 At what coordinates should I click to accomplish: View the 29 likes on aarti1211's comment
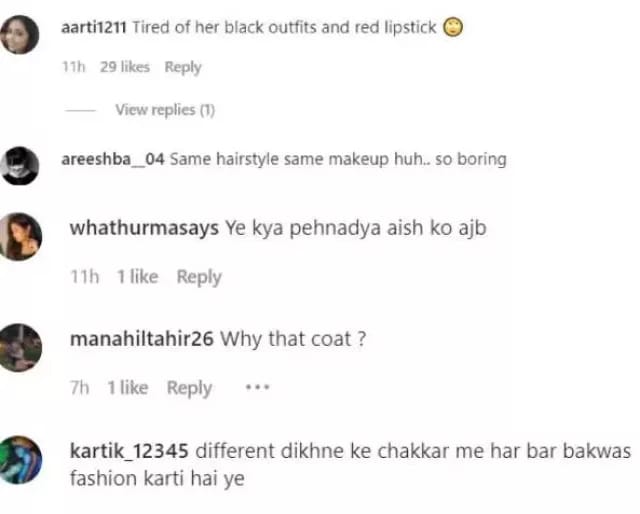click(125, 67)
